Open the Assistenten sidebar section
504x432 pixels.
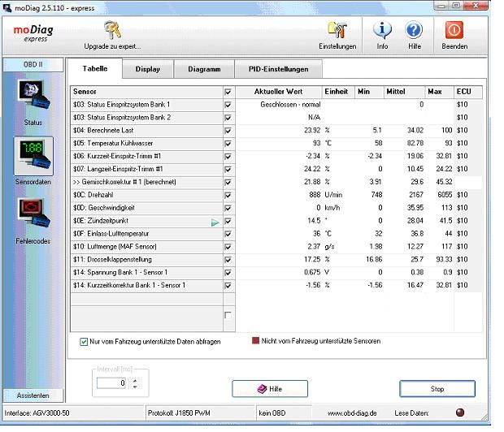click(33, 395)
